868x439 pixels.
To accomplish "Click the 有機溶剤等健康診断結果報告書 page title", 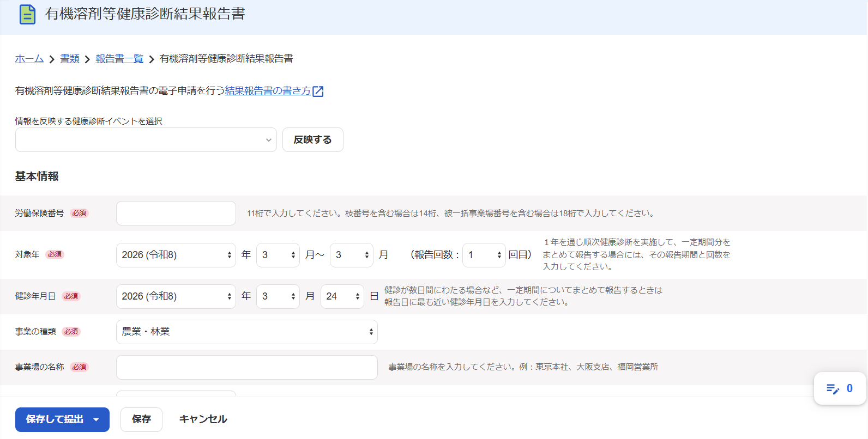I will click(145, 14).
